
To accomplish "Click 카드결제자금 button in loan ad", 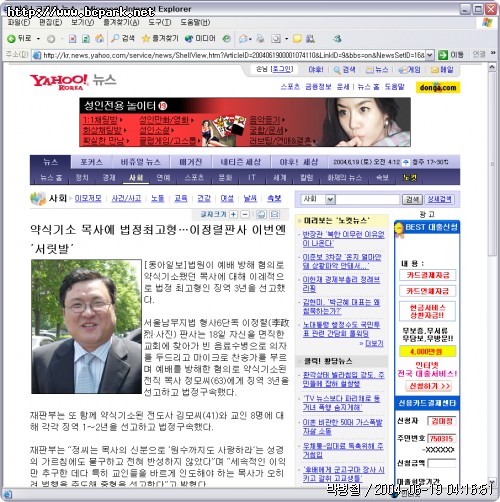I will click(427, 275).
